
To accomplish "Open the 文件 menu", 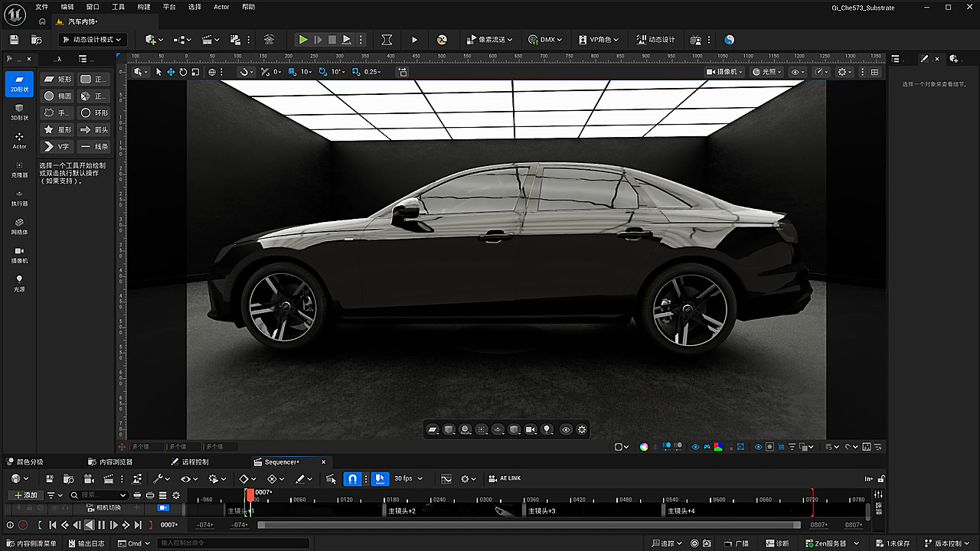I will coord(41,7).
